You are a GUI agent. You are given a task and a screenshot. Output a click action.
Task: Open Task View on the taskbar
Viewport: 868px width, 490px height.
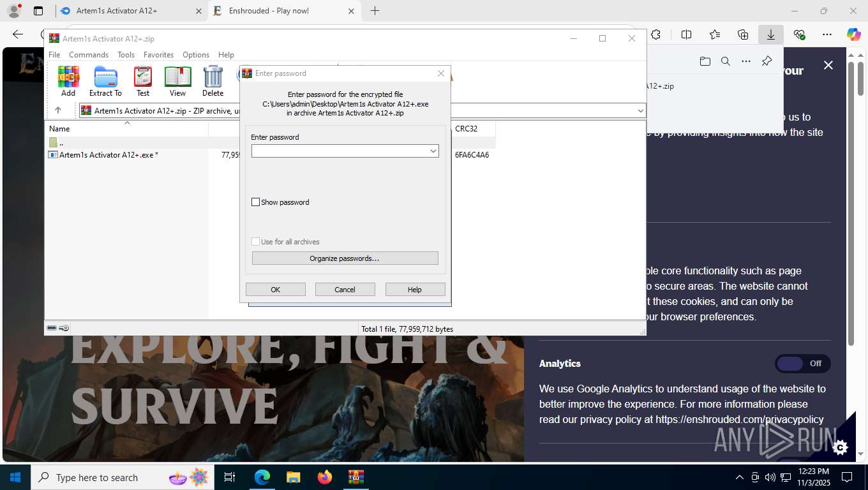pos(230,477)
